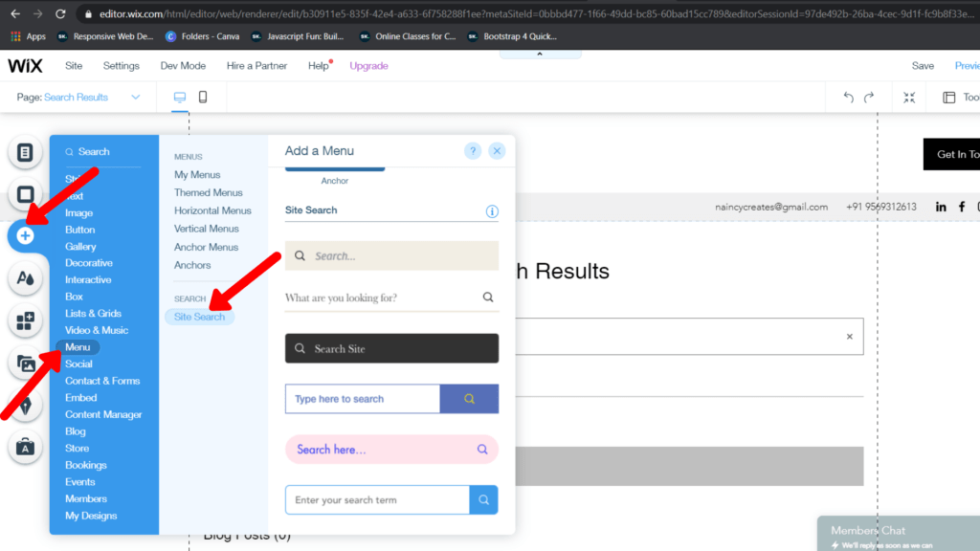
Task: Click the zoom-out fit view icon
Action: 908,97
